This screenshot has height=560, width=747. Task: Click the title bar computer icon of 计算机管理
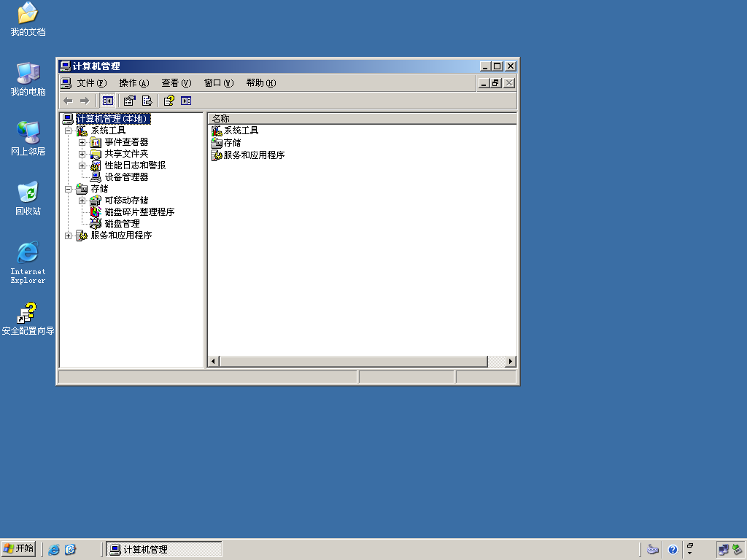[x=65, y=66]
